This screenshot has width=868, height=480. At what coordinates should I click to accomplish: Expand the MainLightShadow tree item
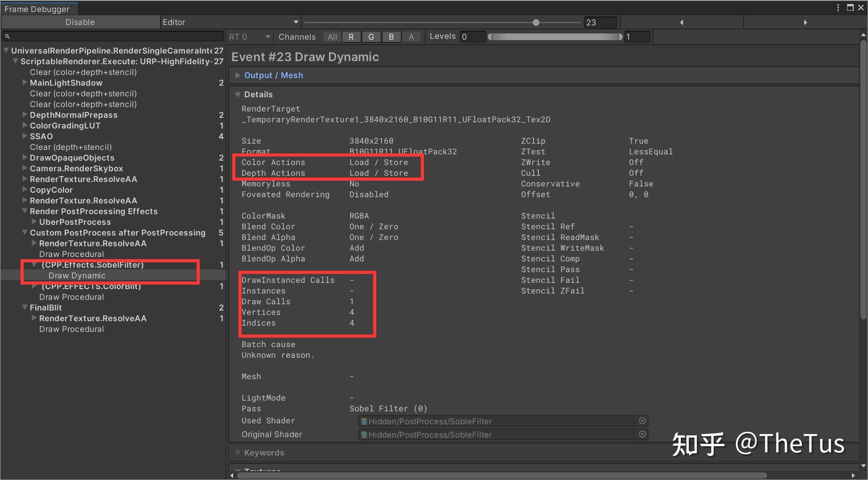[x=24, y=83]
